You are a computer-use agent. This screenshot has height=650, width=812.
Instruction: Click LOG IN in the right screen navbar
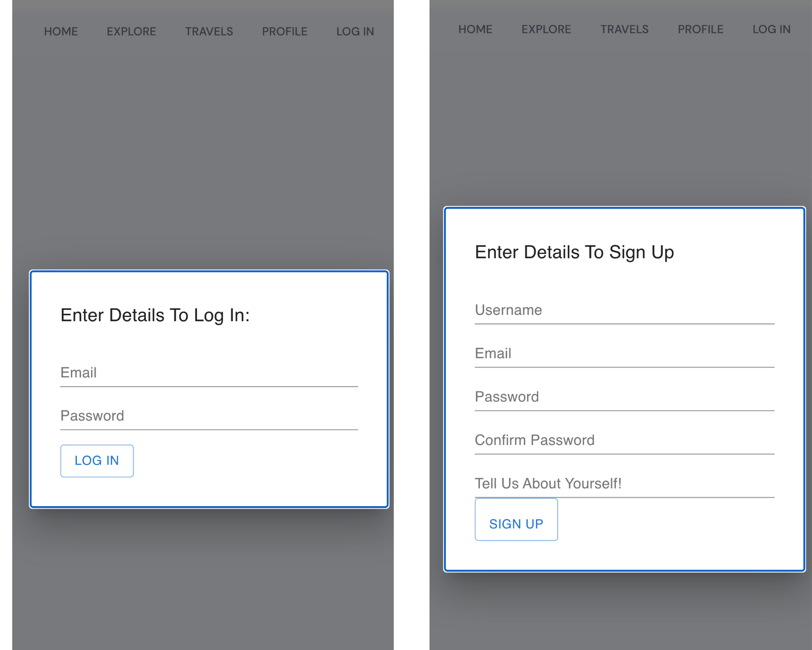point(771,29)
